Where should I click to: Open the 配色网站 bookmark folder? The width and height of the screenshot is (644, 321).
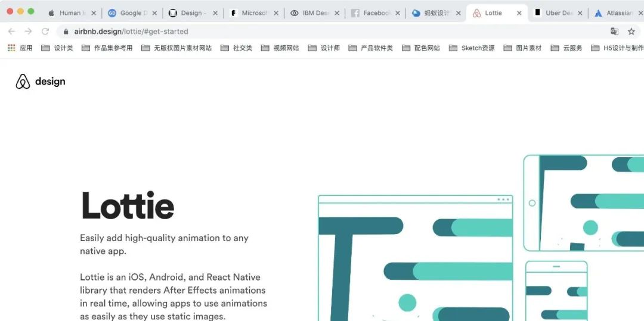click(420, 48)
